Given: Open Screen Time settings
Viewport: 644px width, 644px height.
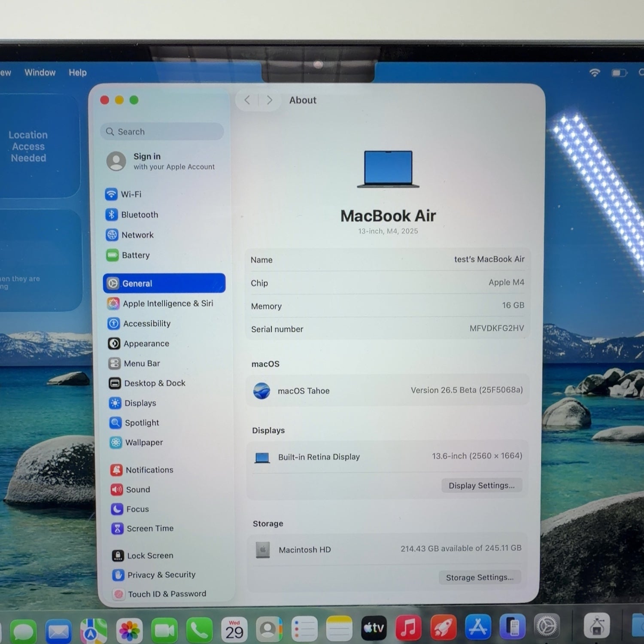Looking at the screenshot, I should [170, 529].
